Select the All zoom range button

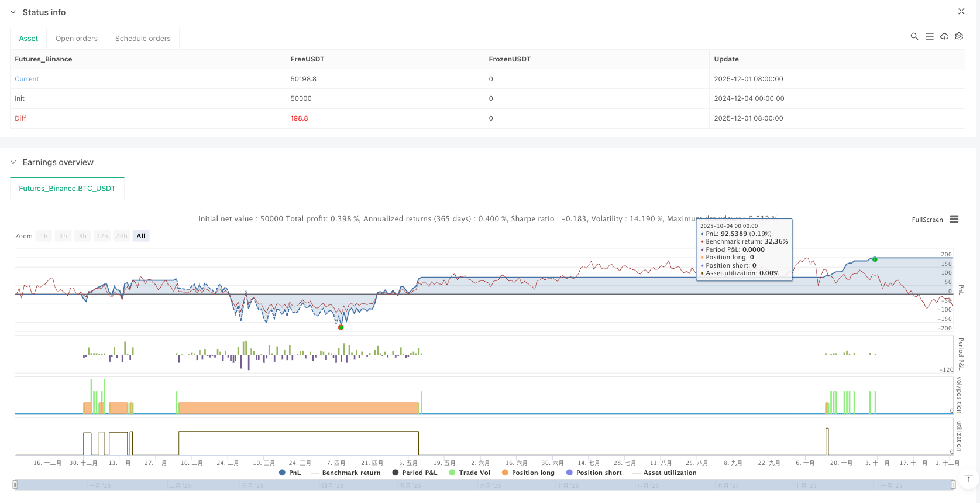[x=141, y=236]
